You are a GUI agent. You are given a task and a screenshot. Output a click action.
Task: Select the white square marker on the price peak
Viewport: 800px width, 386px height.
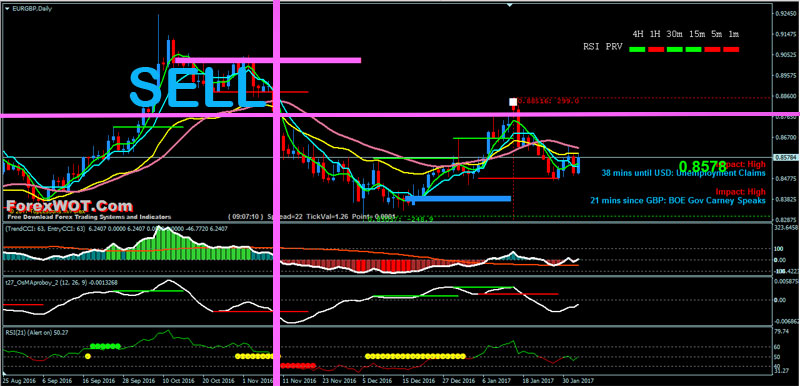513,102
